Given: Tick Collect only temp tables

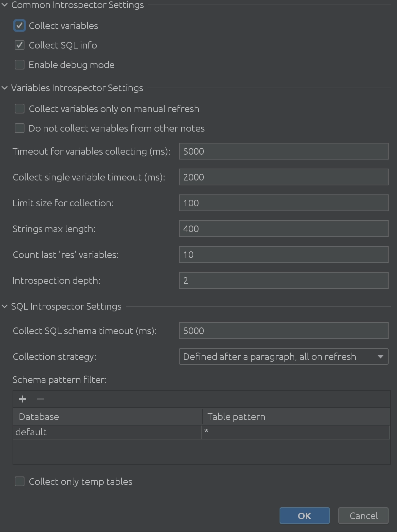Looking at the screenshot, I should [20, 482].
